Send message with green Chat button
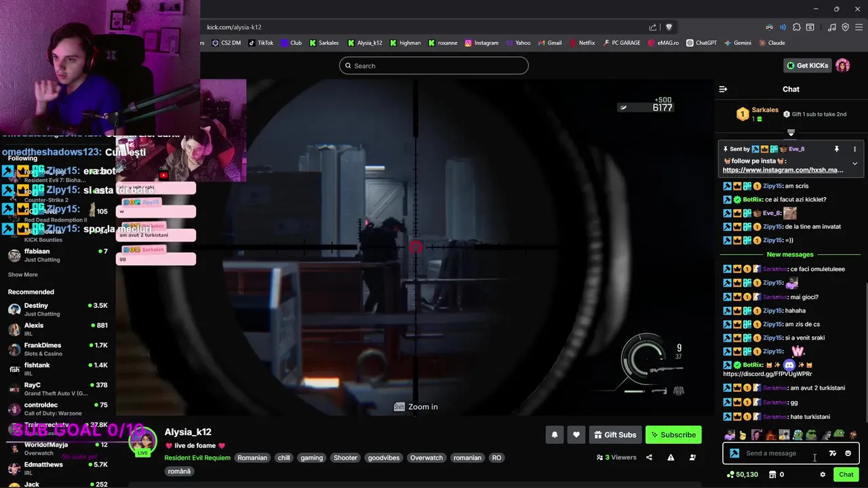868x488 pixels. coord(846,474)
